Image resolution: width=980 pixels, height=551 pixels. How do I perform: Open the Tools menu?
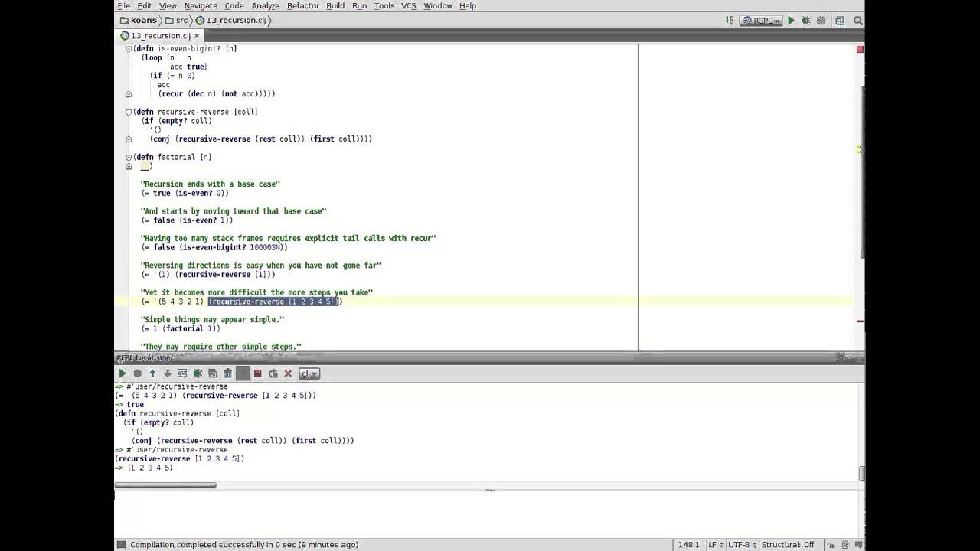point(384,5)
